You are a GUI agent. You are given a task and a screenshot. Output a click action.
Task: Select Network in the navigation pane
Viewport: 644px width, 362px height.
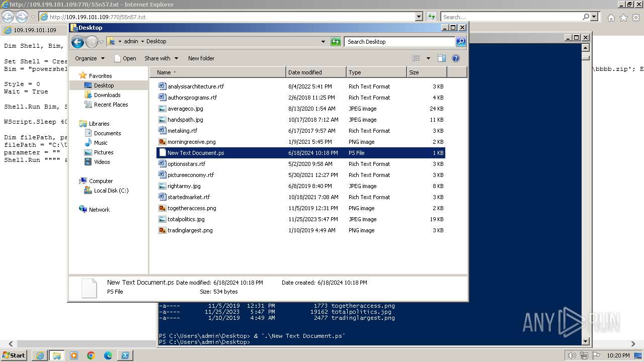[x=99, y=210]
